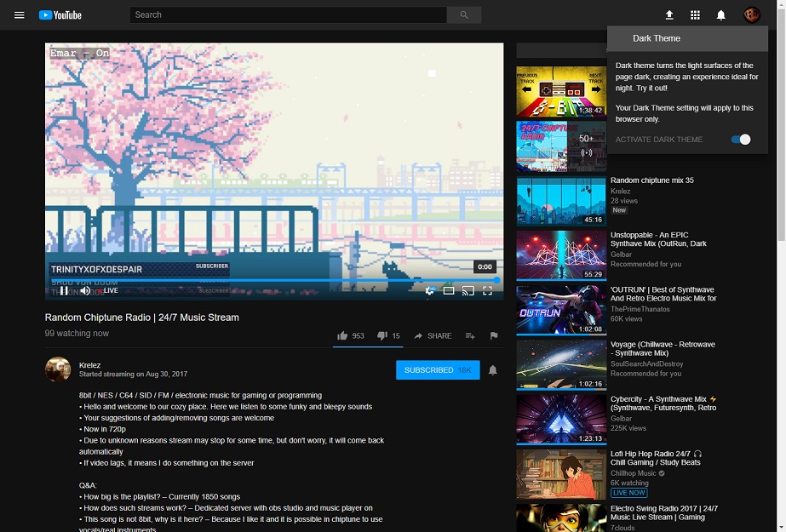Click the SUBSCRIBED button
This screenshot has width=786, height=532.
click(438, 370)
